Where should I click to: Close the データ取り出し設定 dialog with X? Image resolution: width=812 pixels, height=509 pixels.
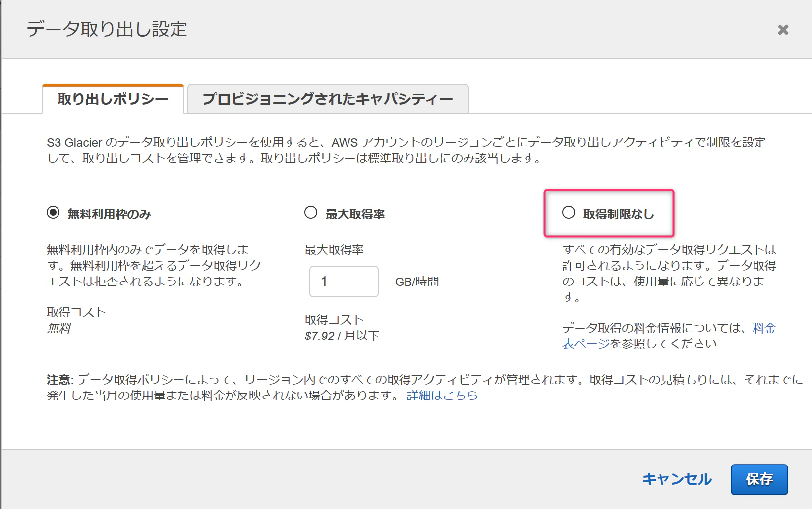(x=783, y=30)
